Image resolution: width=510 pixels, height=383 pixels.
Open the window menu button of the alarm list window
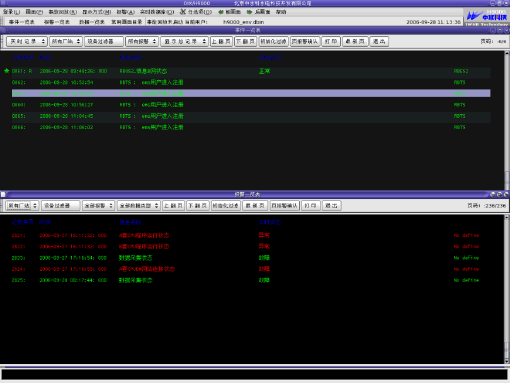[x=3, y=194]
